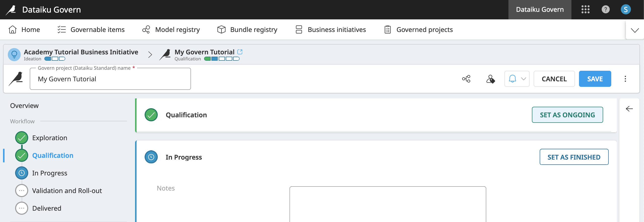
Task: Open Bundle registry page
Action: [247, 30]
